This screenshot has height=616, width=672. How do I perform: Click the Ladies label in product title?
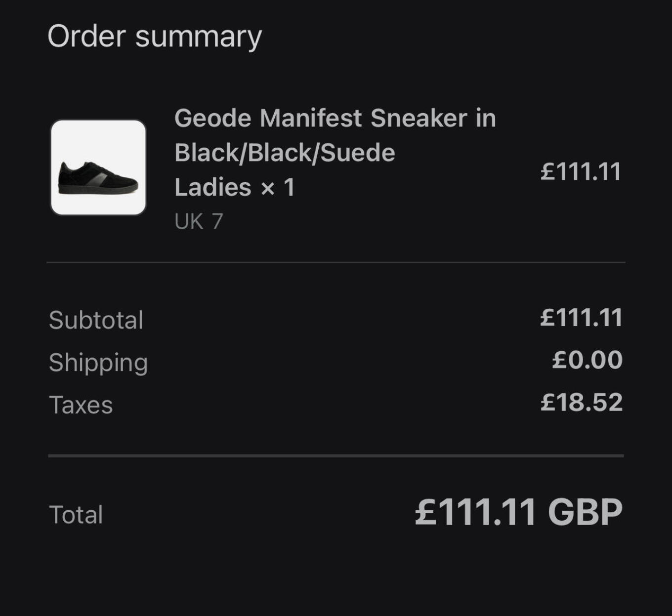point(213,187)
